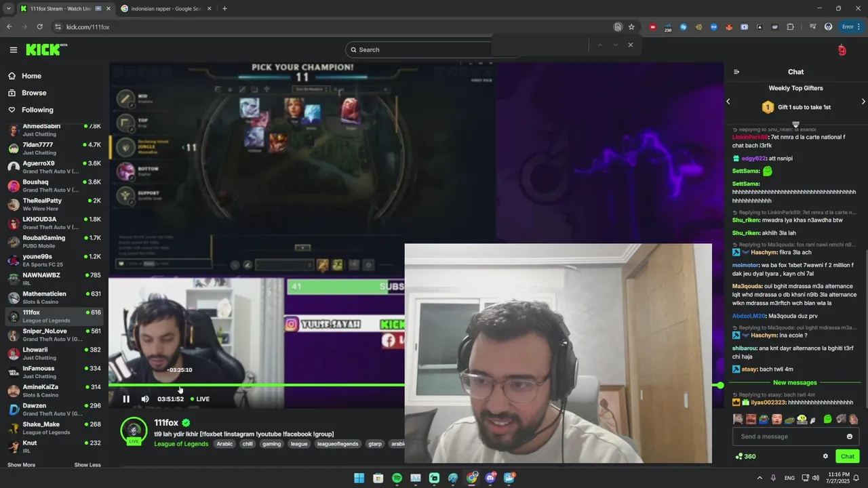
Task: Open Mathematicien channel in the sidebar
Action: pos(54,298)
